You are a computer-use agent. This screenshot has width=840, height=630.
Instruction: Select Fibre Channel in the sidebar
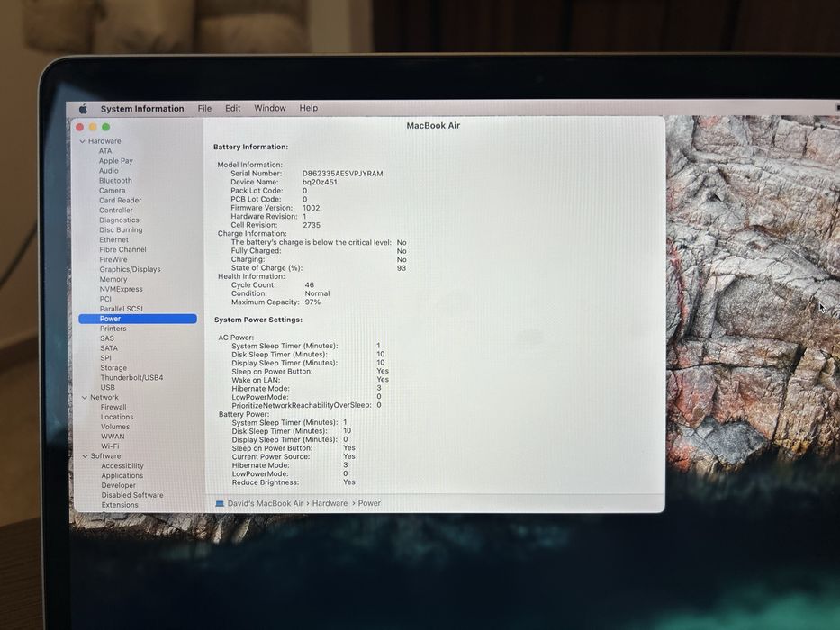(122, 249)
